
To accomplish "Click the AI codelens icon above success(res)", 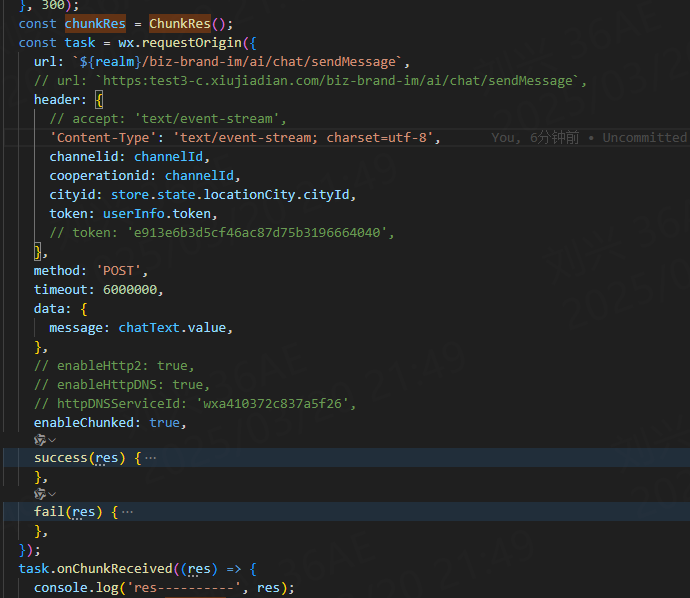I will pyautogui.click(x=40, y=440).
